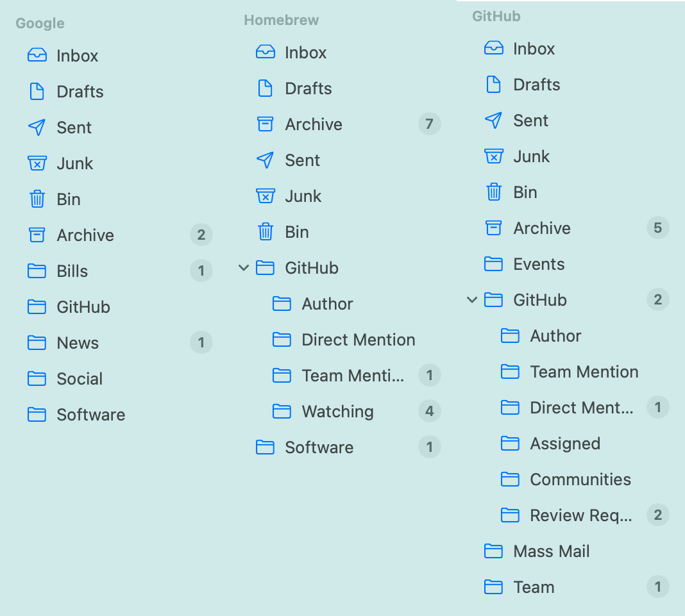Screen dimensions: 685x616
Task: Open Team Mention folder under GitHub account
Action: pos(584,372)
